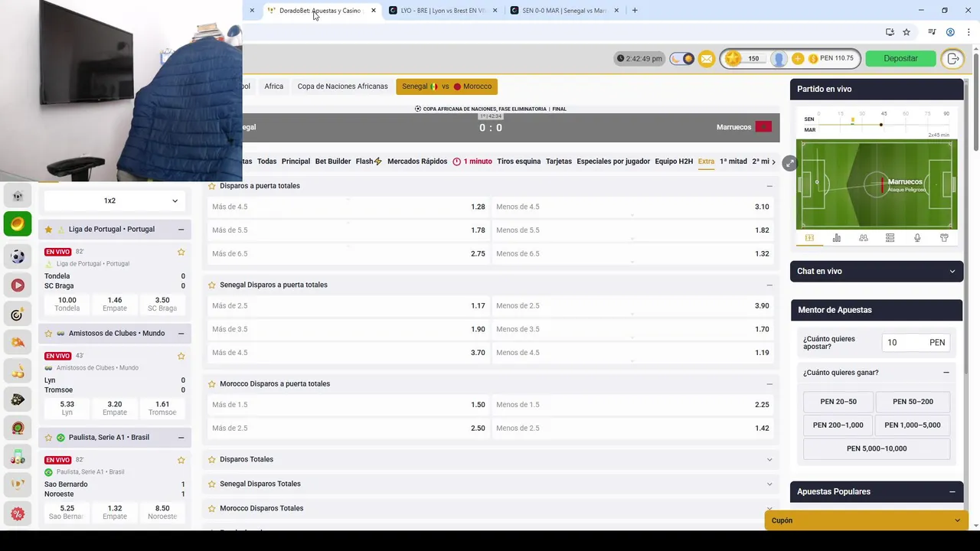
Task: Click the dice casino sidebar icon
Action: tap(18, 399)
